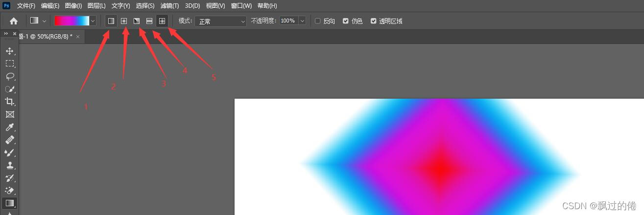644x215 pixels.
Task: Choose the Angle Gradient style button
Action: point(137,21)
